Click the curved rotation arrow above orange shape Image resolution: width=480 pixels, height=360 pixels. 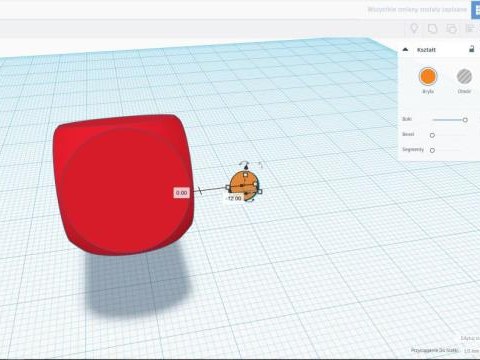(x=245, y=162)
